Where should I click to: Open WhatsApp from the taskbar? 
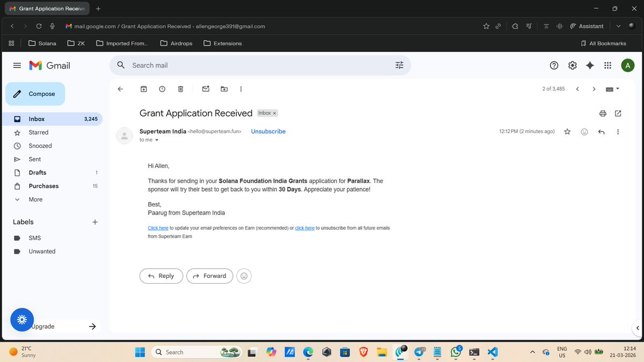pos(456,352)
